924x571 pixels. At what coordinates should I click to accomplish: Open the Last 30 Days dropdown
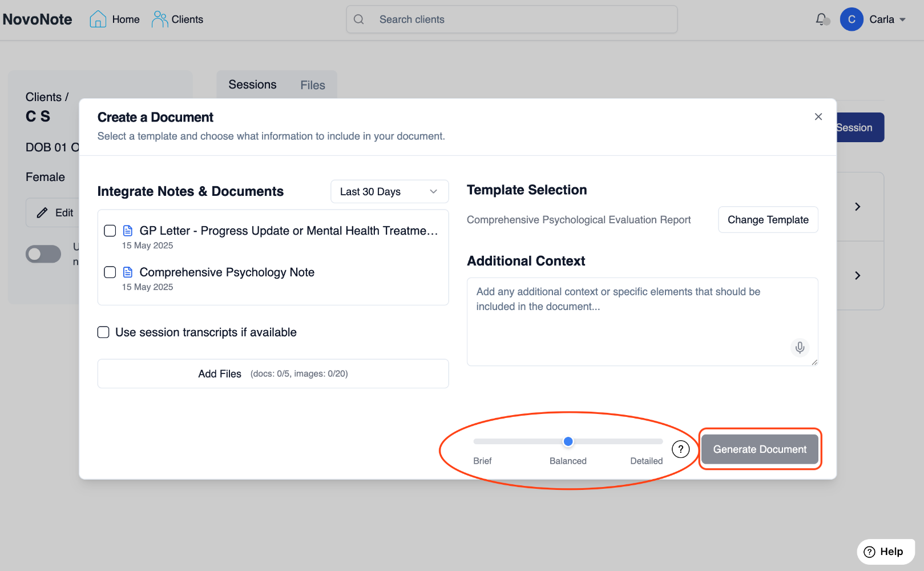click(x=389, y=192)
